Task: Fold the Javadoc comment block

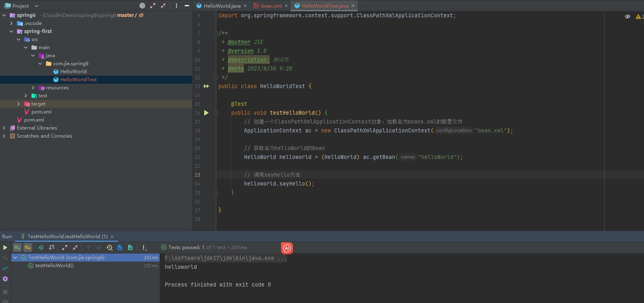Action: (216, 33)
